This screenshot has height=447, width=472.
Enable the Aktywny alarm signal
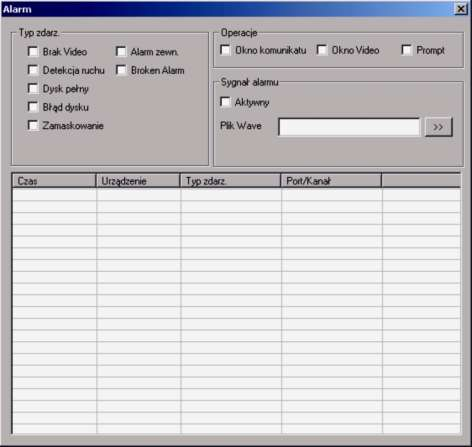click(x=225, y=102)
